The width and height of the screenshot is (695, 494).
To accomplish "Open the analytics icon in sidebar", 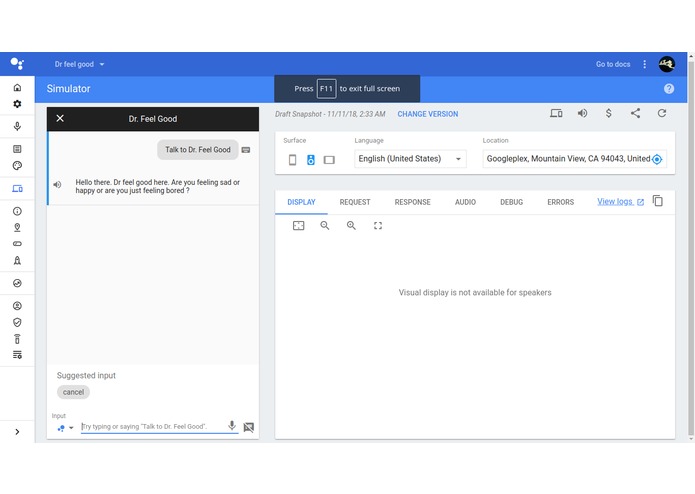I will coord(17,283).
